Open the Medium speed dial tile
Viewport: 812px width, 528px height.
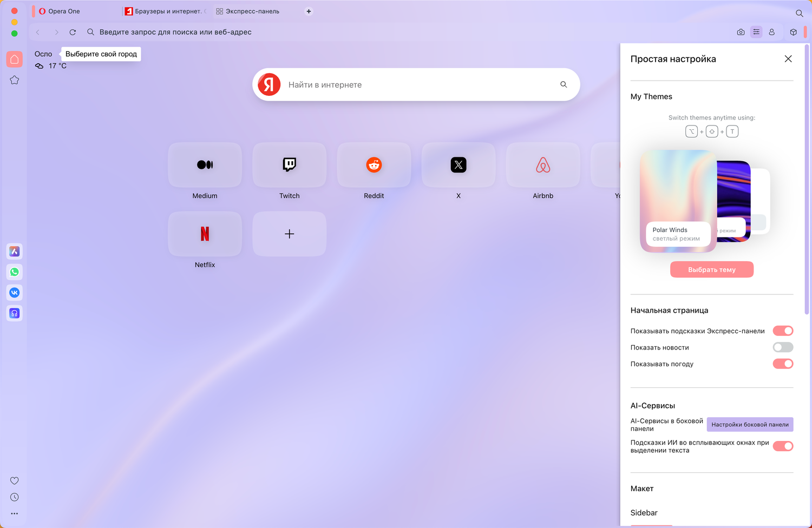[x=205, y=165]
